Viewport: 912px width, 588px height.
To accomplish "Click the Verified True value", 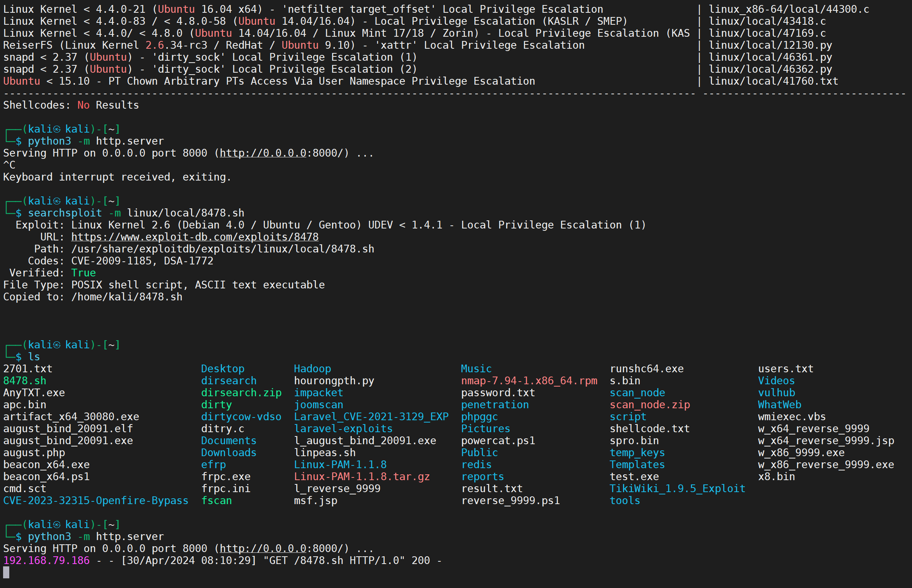I will pos(83,273).
